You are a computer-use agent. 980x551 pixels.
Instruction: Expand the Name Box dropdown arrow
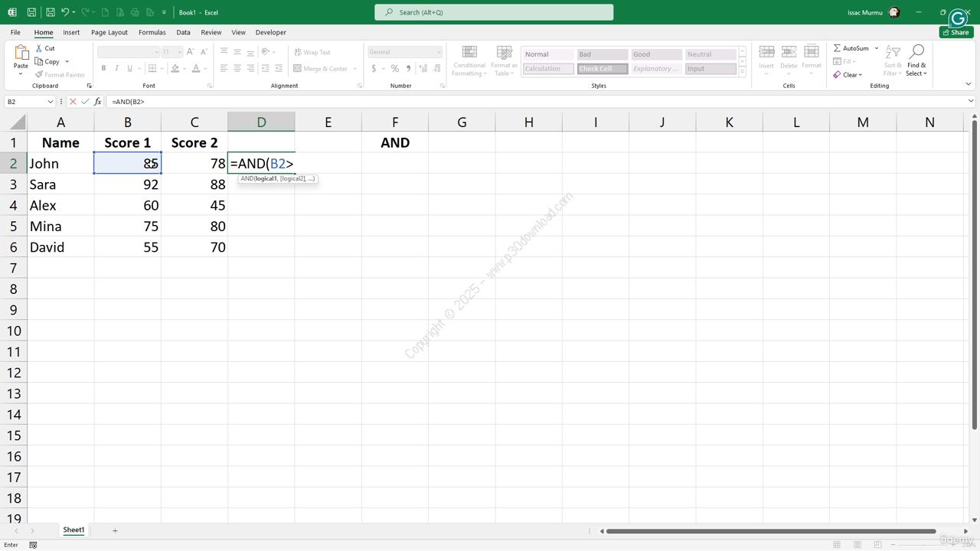51,102
